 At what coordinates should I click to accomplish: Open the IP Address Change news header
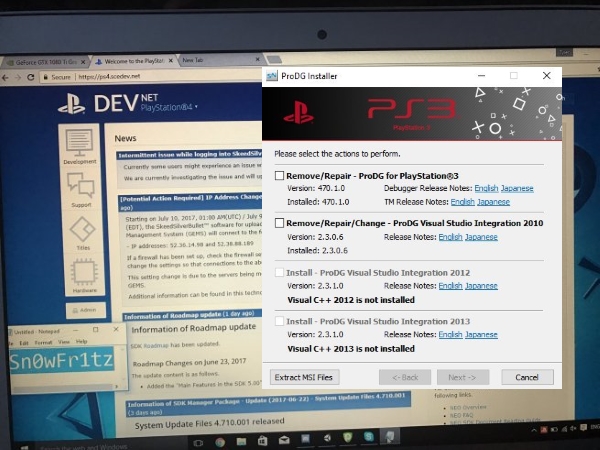(x=190, y=202)
